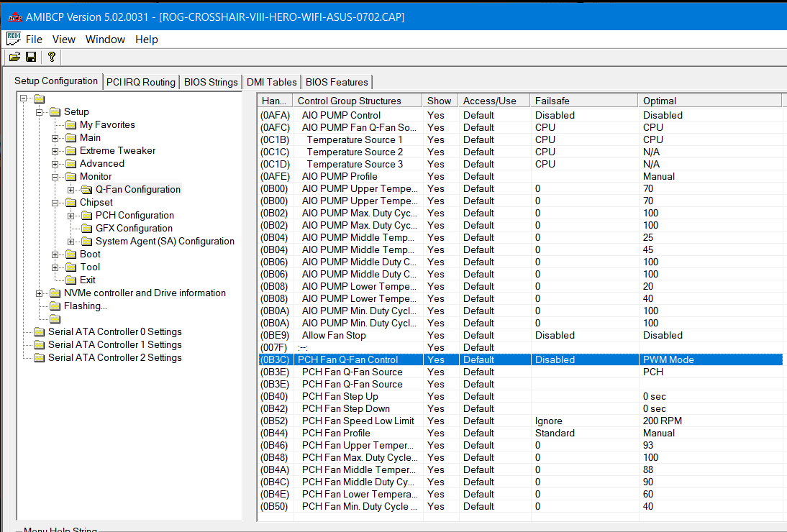787x532 pixels.
Task: Expand the PCH Configuration tree node
Action: (x=70, y=216)
